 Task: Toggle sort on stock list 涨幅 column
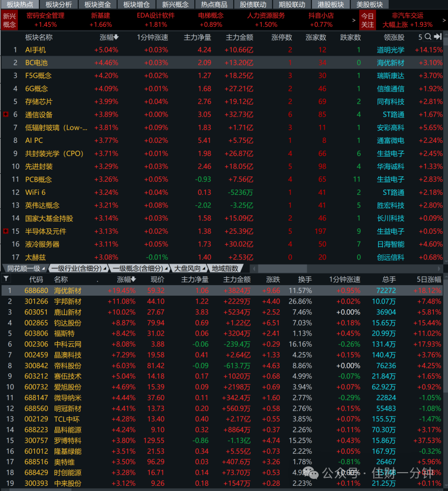pyautogui.click(x=127, y=279)
